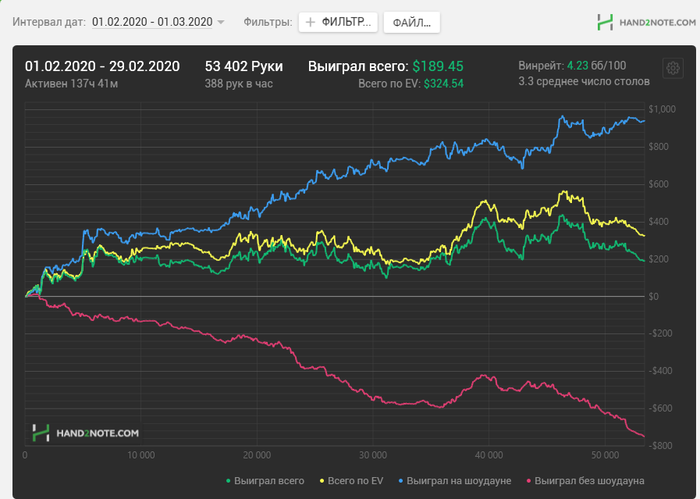Viewport: 700px width, 499px height.
Task: Click the yellow legend dot for Всего по EV
Action: [x=322, y=481]
